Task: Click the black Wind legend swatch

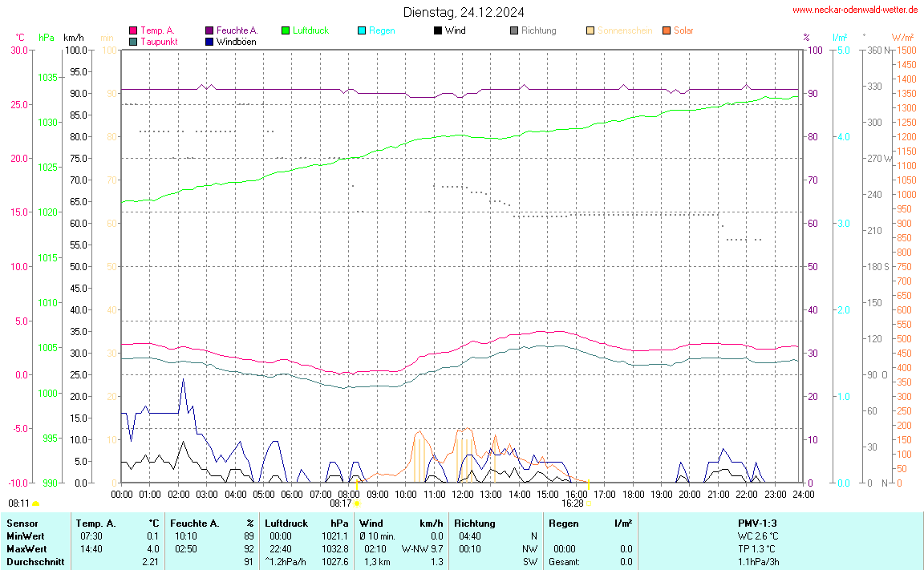Action: point(438,30)
